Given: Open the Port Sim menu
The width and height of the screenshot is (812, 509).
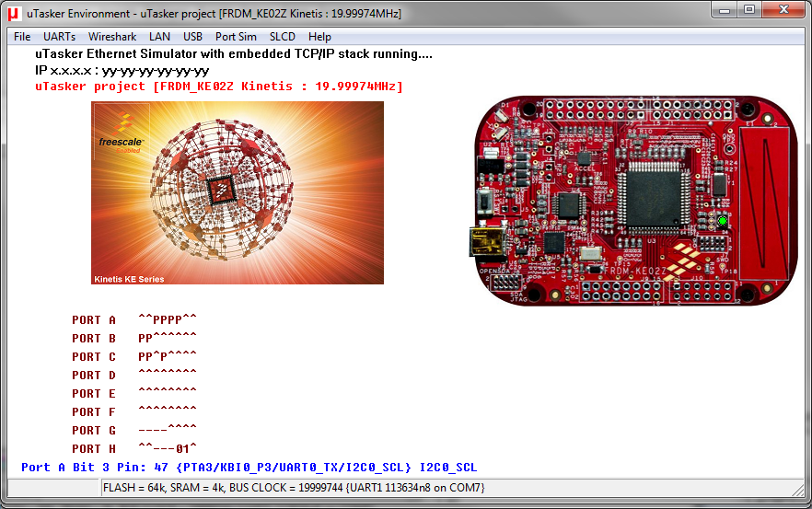Looking at the screenshot, I should point(236,37).
